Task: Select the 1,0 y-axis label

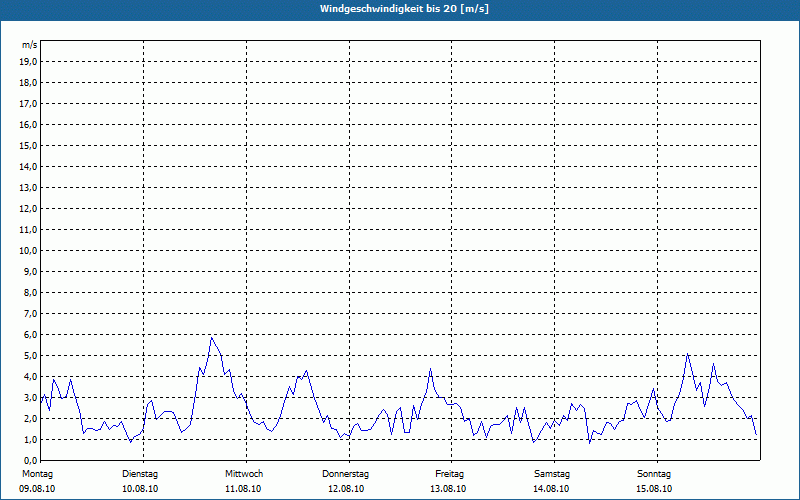Action: click(30, 439)
